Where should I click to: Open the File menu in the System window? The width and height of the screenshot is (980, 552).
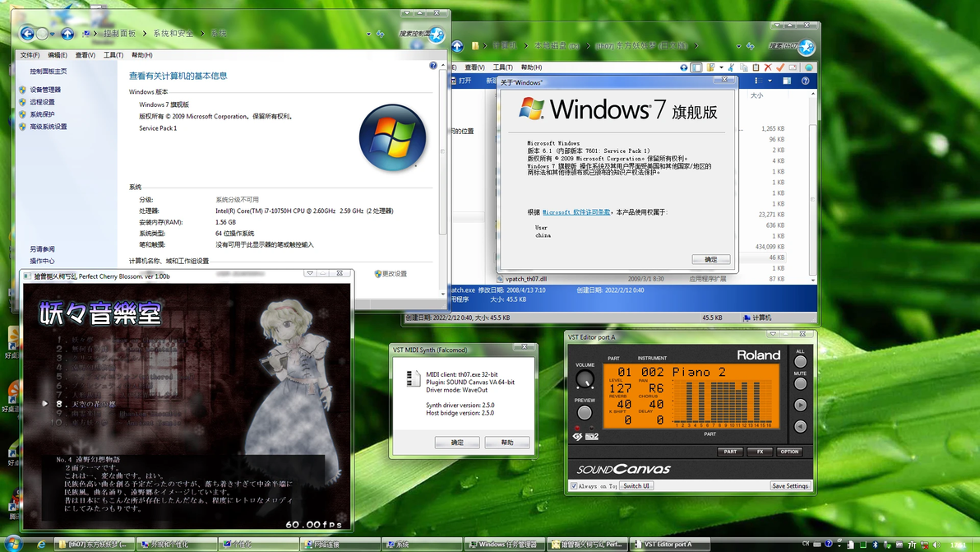30,55
